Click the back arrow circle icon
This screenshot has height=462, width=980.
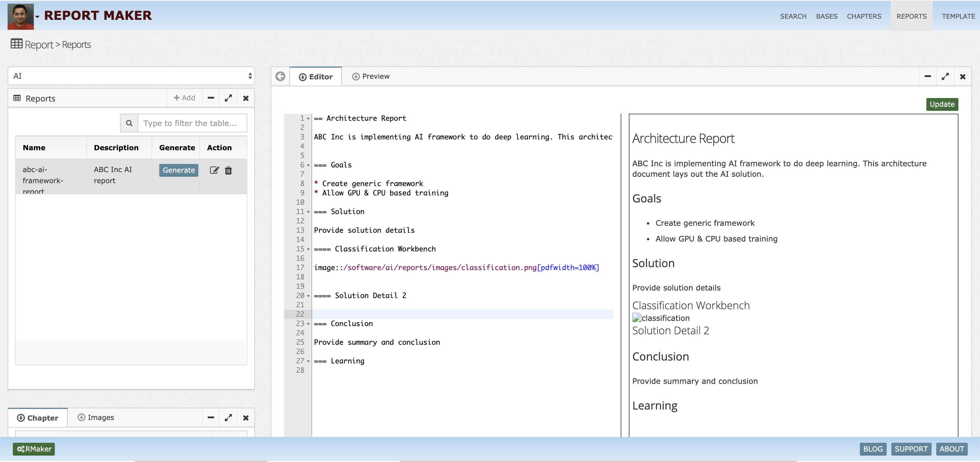[280, 76]
